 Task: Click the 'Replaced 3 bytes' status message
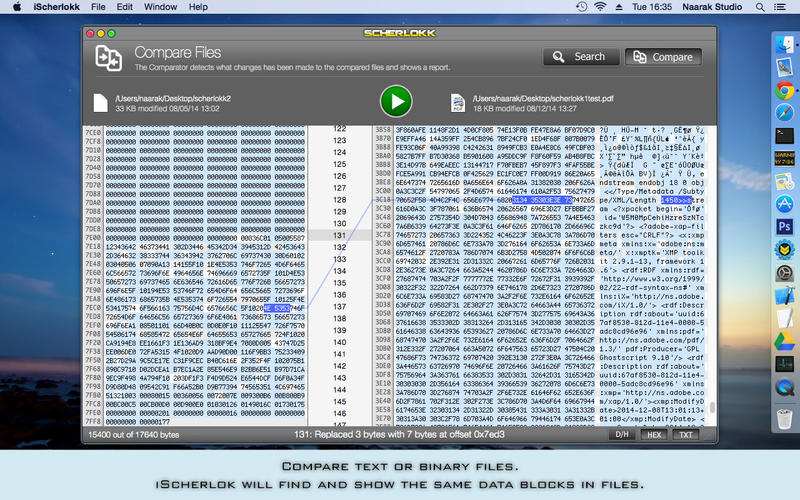(x=399, y=435)
